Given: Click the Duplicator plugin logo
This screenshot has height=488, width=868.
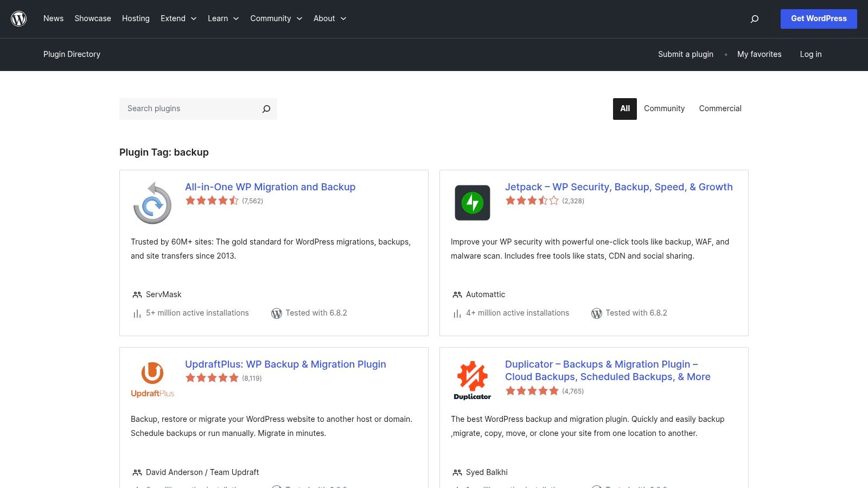Looking at the screenshot, I should (x=473, y=381).
